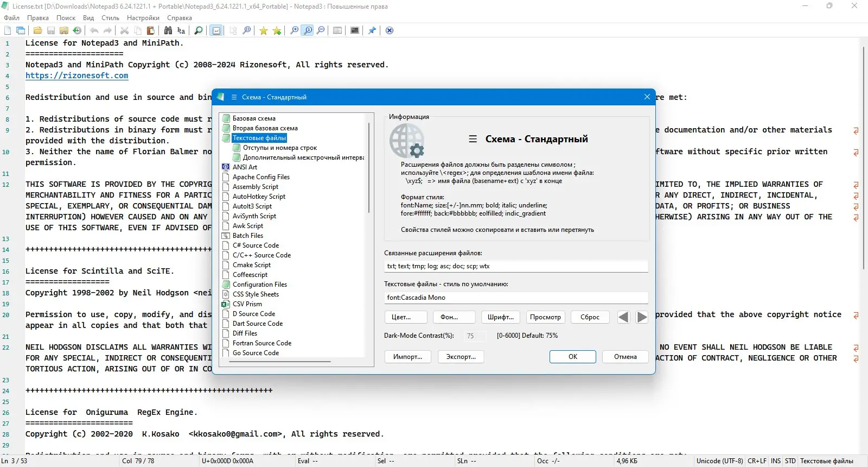Screen dimensions: 868x467
Task: Select Отступы и номера строк tree item
Action: point(280,148)
